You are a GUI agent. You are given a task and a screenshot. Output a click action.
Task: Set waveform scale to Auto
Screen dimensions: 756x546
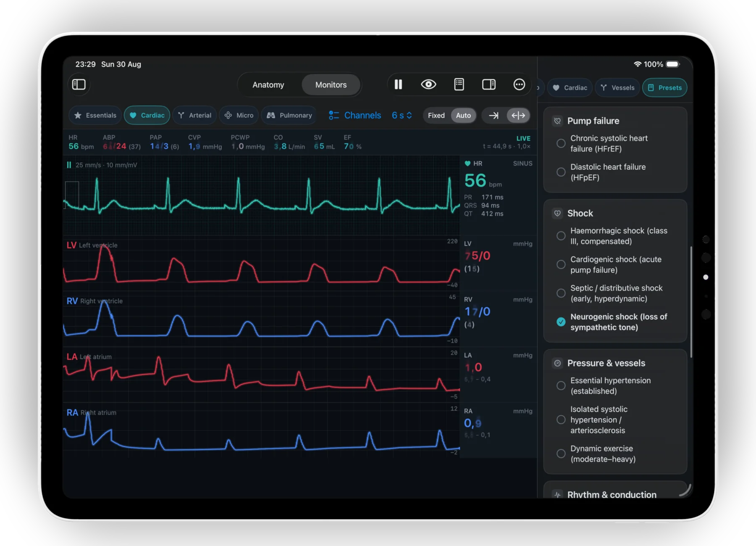463,115
